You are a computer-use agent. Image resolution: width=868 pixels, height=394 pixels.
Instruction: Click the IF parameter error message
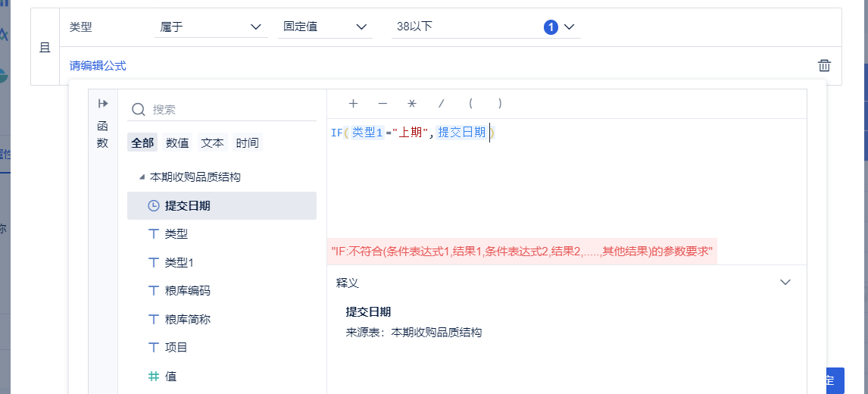[x=521, y=252]
